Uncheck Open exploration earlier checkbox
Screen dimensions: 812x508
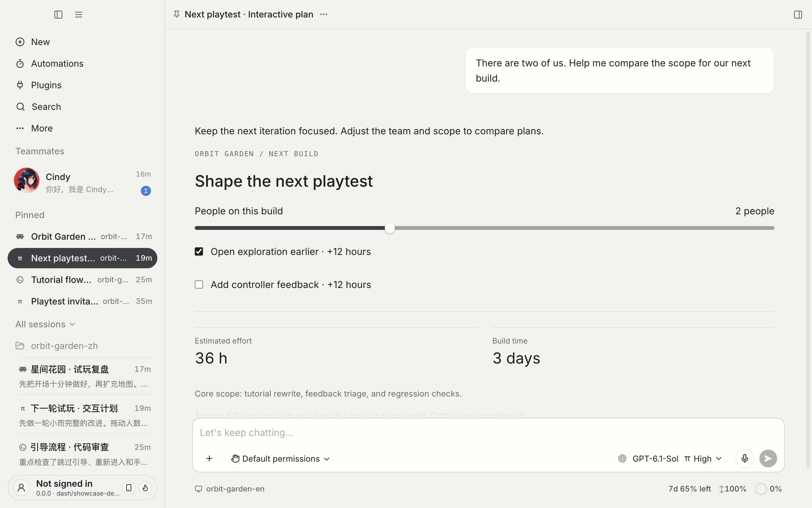click(x=199, y=252)
